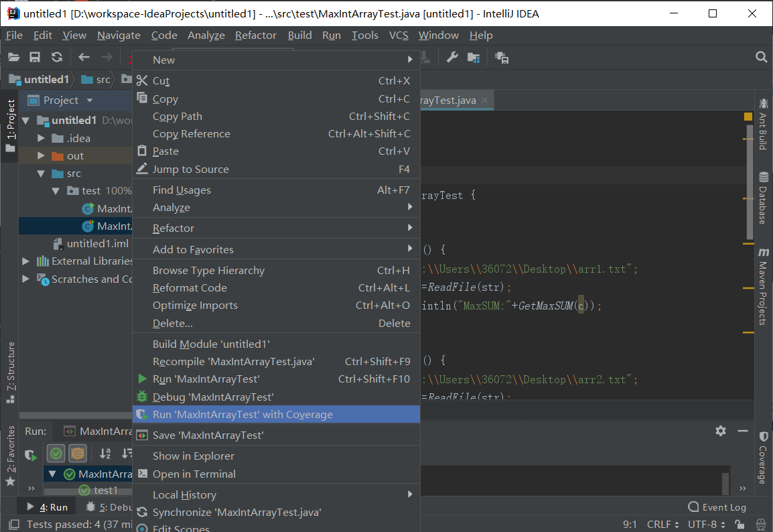773x532 pixels.
Task: Open the Refactor menu in menu bar
Action: (x=256, y=36)
